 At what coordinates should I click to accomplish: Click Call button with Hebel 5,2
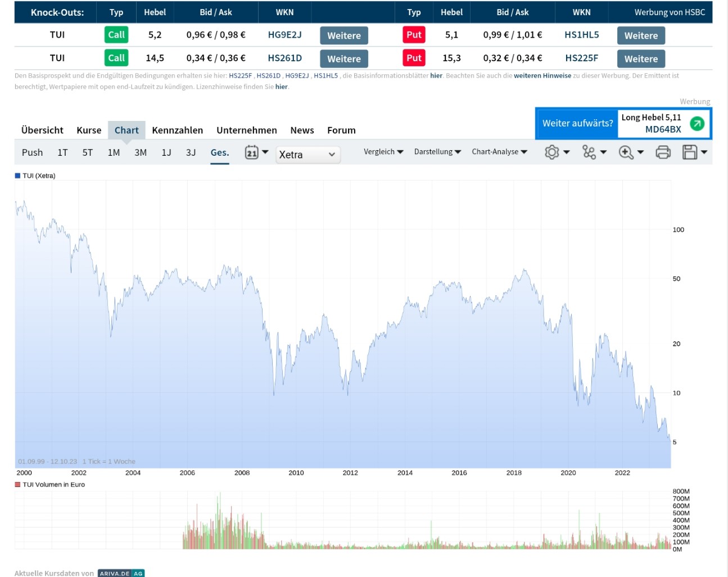tap(116, 35)
